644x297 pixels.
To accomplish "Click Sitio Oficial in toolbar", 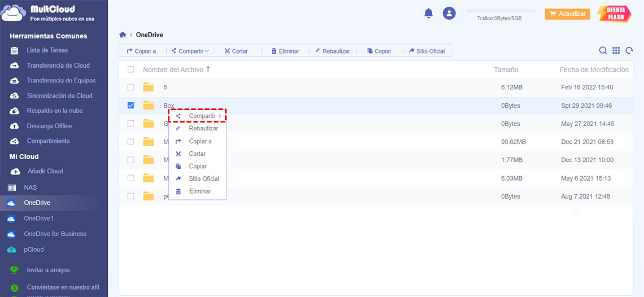I will pyautogui.click(x=427, y=51).
